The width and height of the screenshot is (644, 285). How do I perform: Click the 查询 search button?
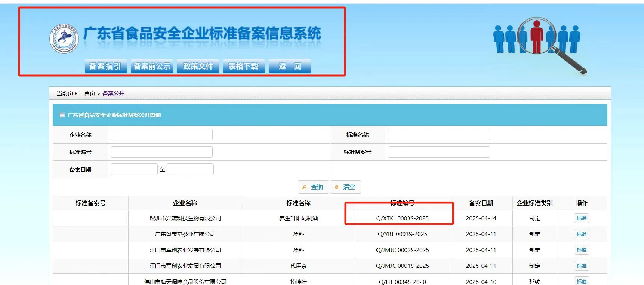click(x=313, y=187)
